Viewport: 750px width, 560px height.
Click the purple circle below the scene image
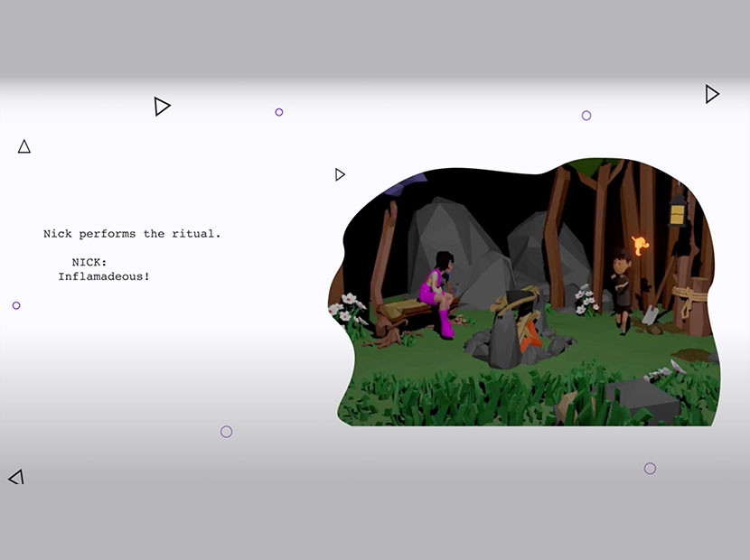click(x=650, y=468)
